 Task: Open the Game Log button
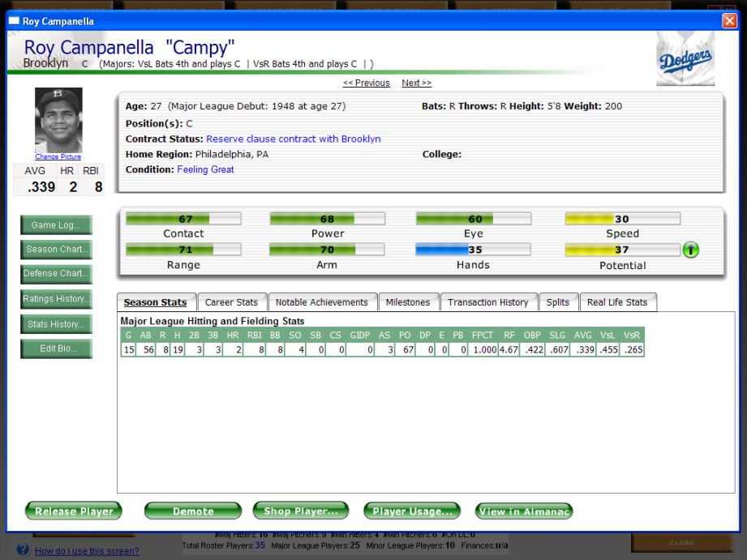click(x=56, y=225)
